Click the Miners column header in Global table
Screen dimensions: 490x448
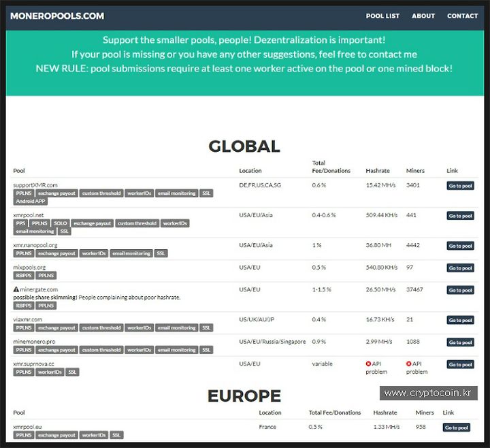click(415, 171)
